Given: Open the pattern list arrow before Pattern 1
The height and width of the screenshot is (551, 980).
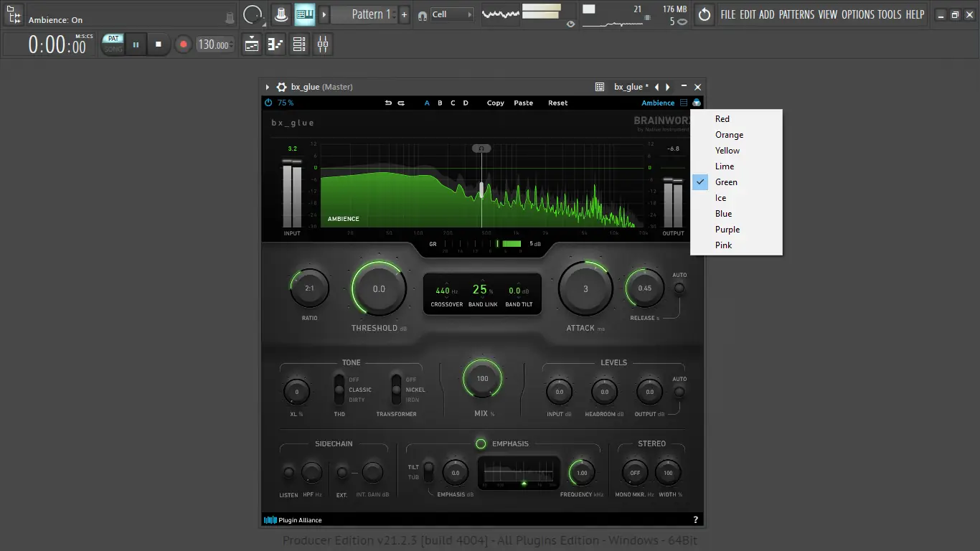Looking at the screenshot, I should tap(324, 14).
